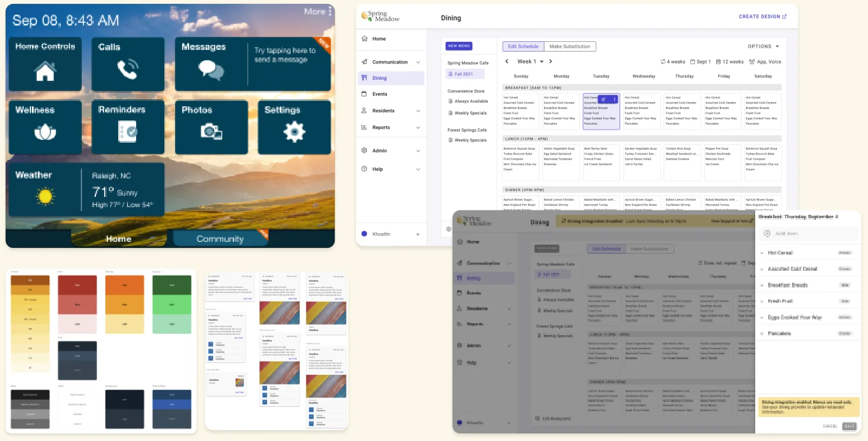868x441 pixels.
Task: Click the Dining fork-and-knife sidebar icon
Action: coord(364,78)
